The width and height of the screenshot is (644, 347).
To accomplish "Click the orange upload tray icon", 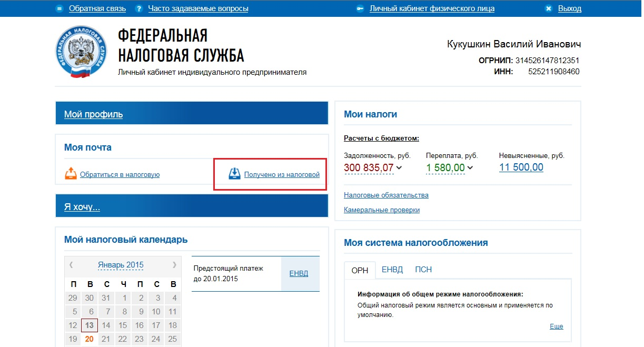I will tap(71, 174).
